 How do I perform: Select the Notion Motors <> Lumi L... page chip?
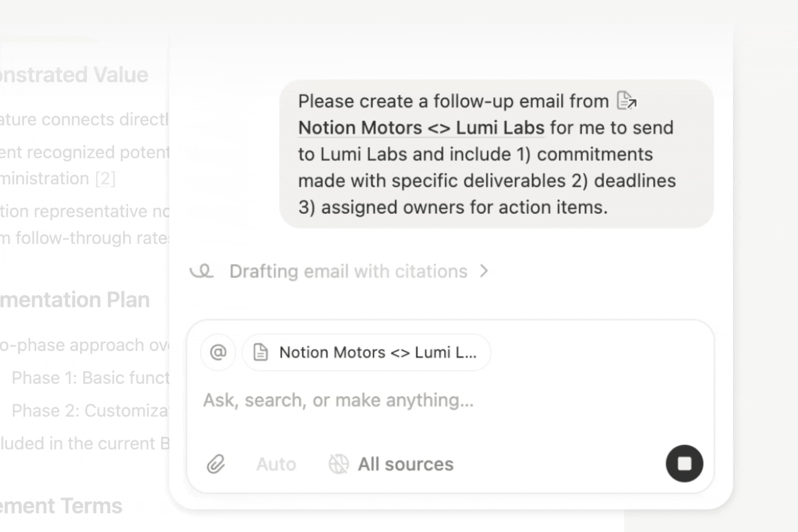[366, 352]
